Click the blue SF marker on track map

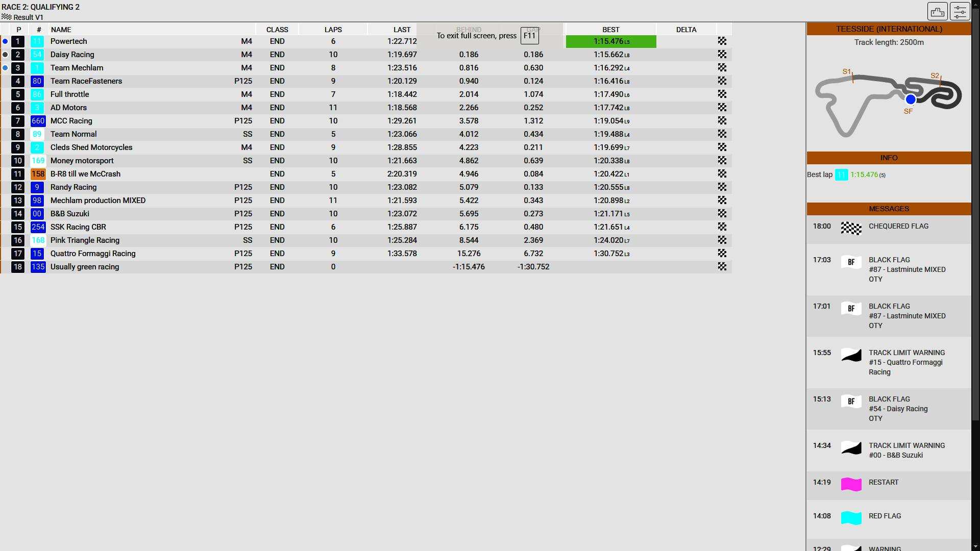pyautogui.click(x=910, y=99)
